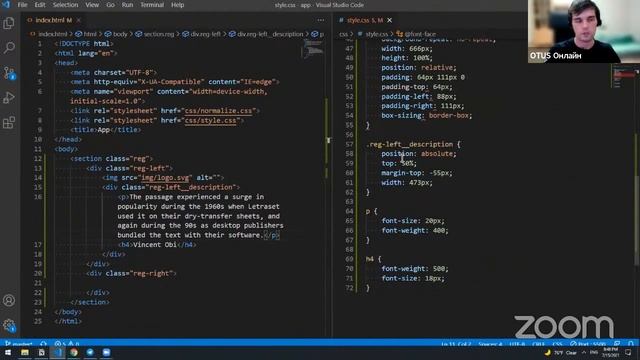
Task: Open the notifications bell in status bar
Action: [631, 344]
